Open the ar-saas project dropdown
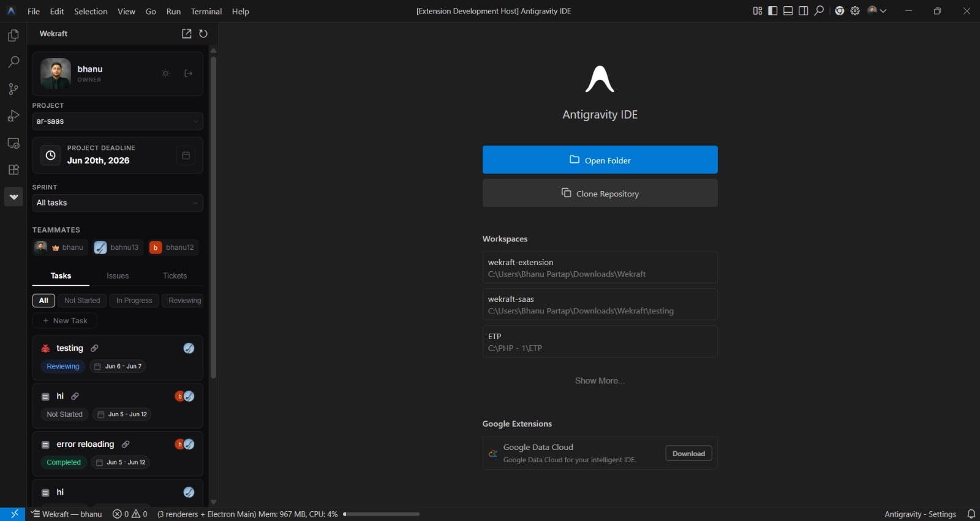The width and height of the screenshot is (980, 521). pos(118,121)
